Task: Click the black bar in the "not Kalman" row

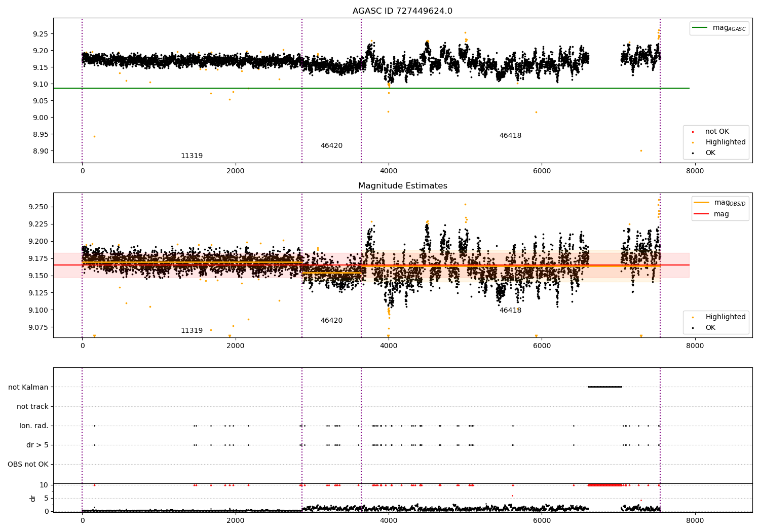Action: click(605, 387)
